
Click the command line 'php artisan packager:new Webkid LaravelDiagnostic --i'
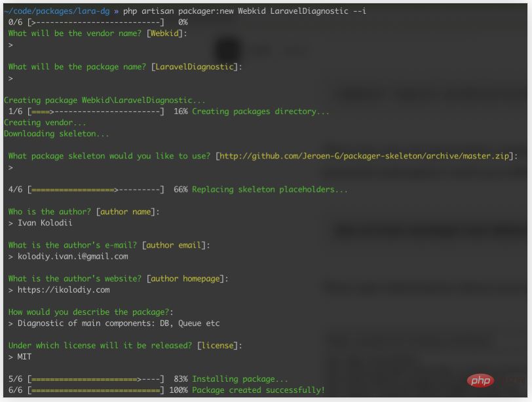point(244,11)
